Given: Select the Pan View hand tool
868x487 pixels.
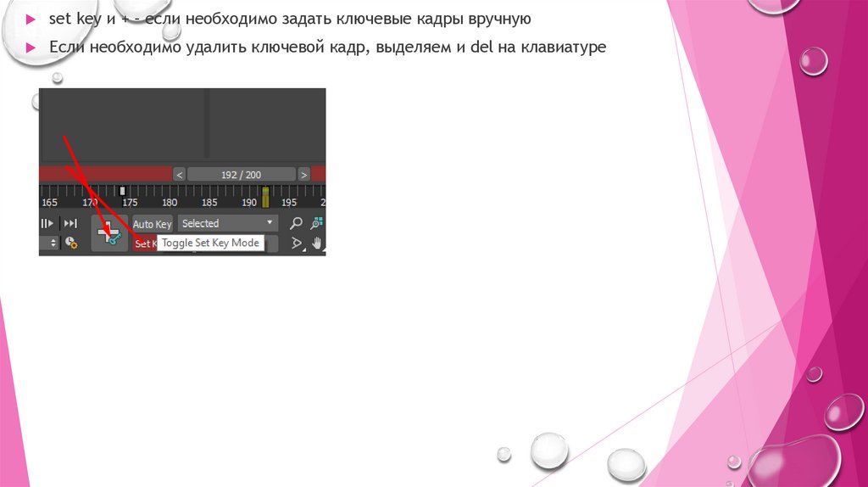Looking at the screenshot, I should pyautogui.click(x=317, y=243).
